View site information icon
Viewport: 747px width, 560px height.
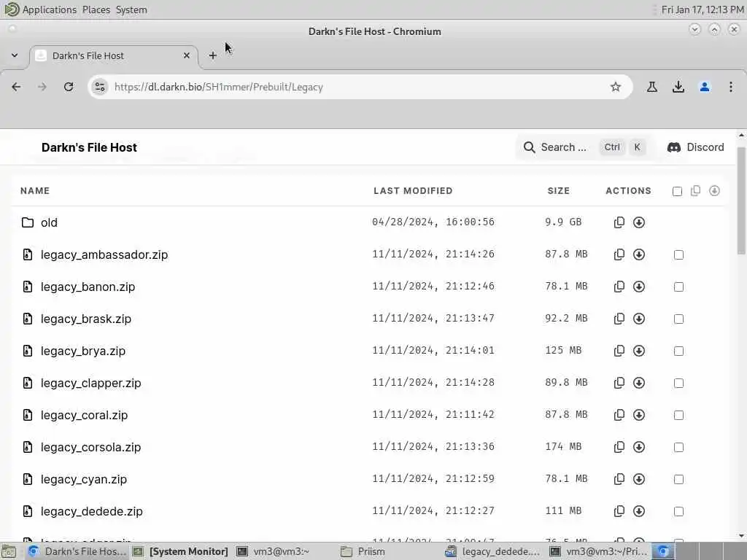[x=100, y=87]
